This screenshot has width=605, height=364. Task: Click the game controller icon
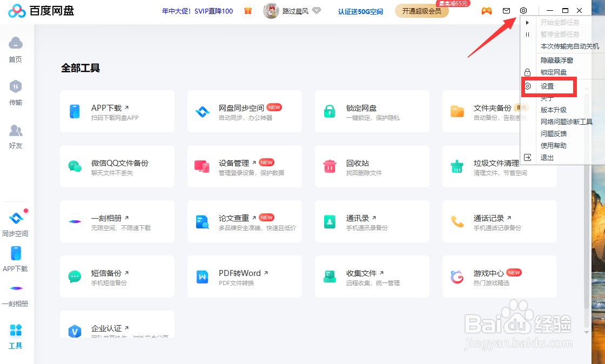(x=487, y=11)
